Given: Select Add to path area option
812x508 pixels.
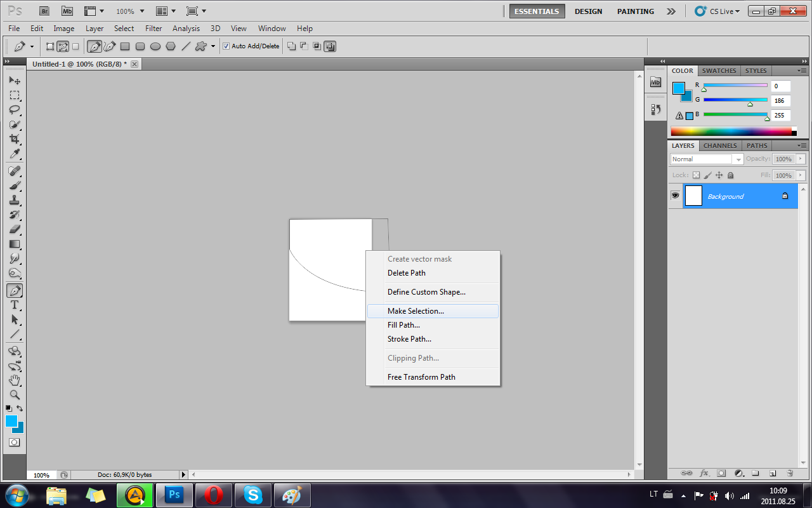Looking at the screenshot, I should 291,46.
